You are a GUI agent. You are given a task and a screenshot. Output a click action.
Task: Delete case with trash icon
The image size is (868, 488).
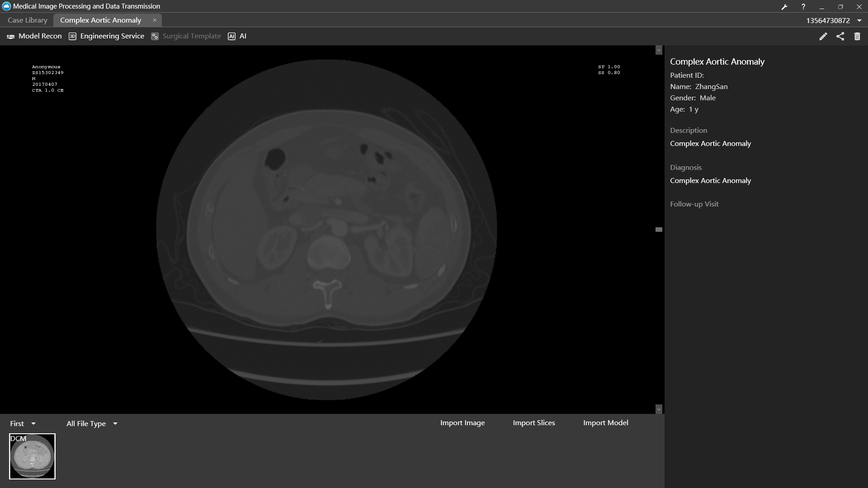pos(857,37)
